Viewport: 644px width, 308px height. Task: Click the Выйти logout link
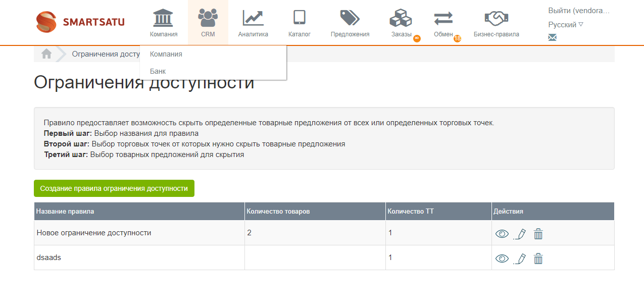[579, 10]
